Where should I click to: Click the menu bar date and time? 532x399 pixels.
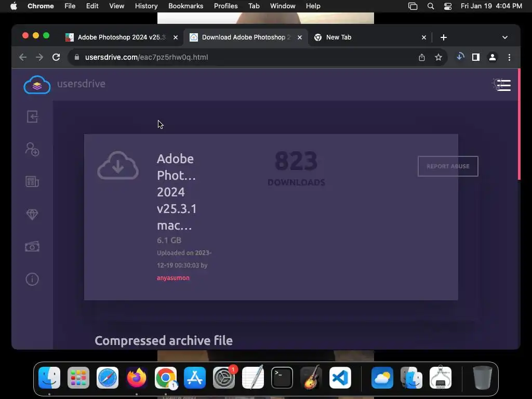pos(491,6)
